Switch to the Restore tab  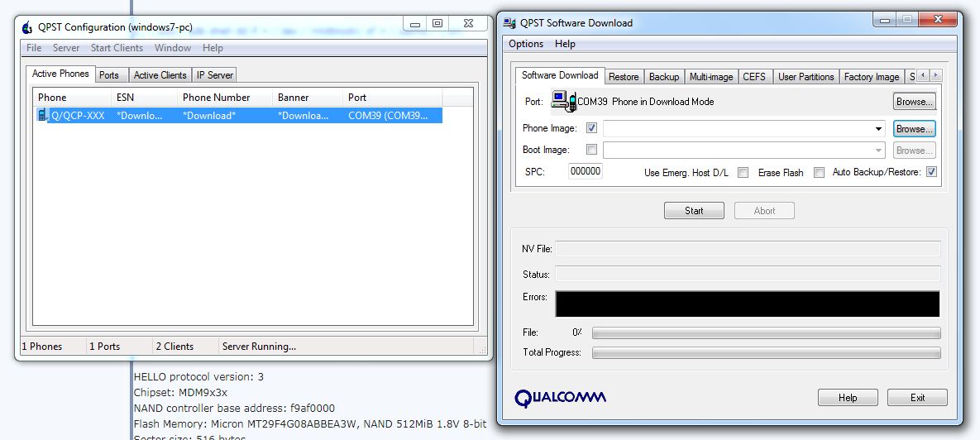point(624,77)
